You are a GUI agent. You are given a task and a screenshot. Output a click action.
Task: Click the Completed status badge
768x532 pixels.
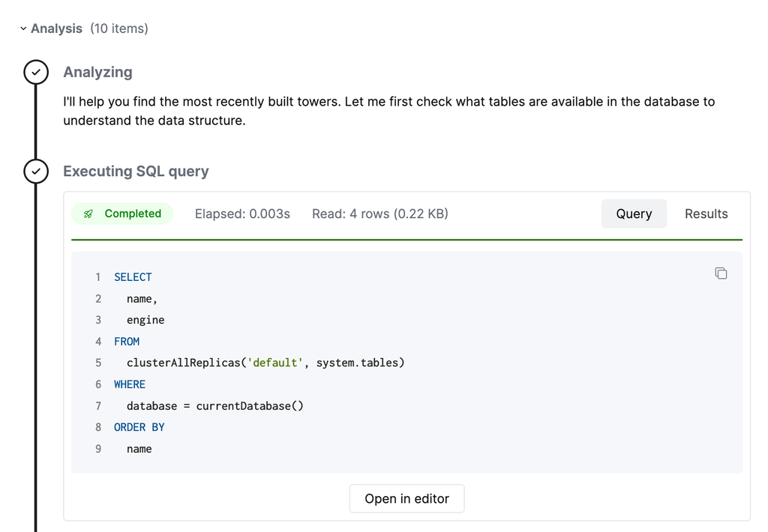[123, 214]
